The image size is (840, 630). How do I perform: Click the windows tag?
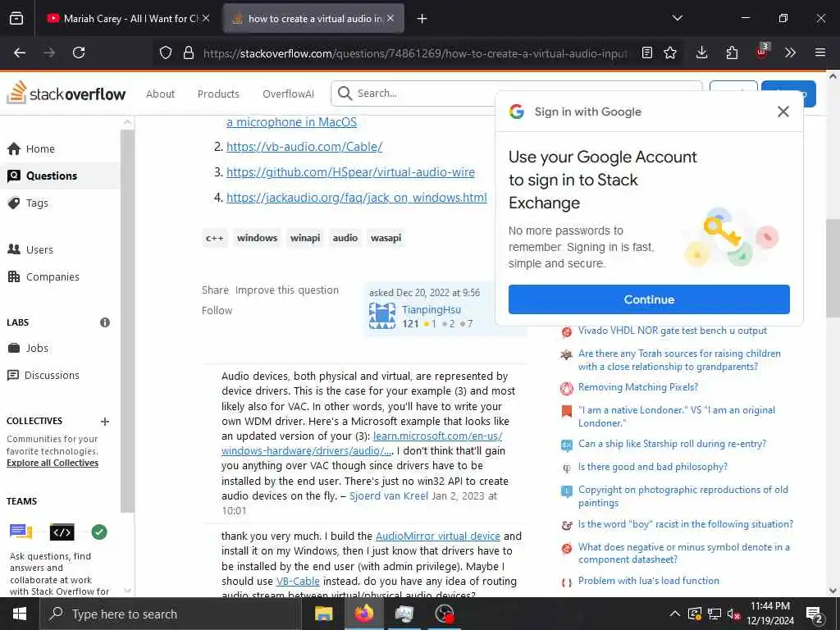point(257,238)
